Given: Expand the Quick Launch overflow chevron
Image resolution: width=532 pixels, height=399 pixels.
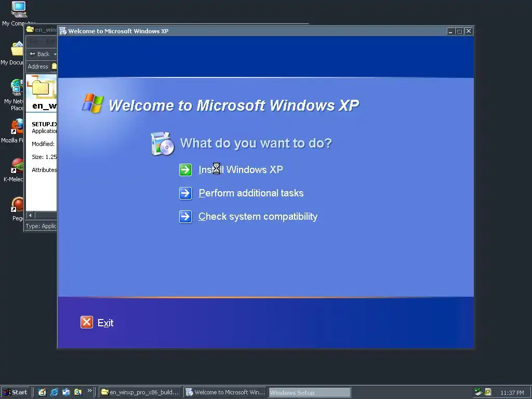Looking at the screenshot, I should click(x=89, y=391).
